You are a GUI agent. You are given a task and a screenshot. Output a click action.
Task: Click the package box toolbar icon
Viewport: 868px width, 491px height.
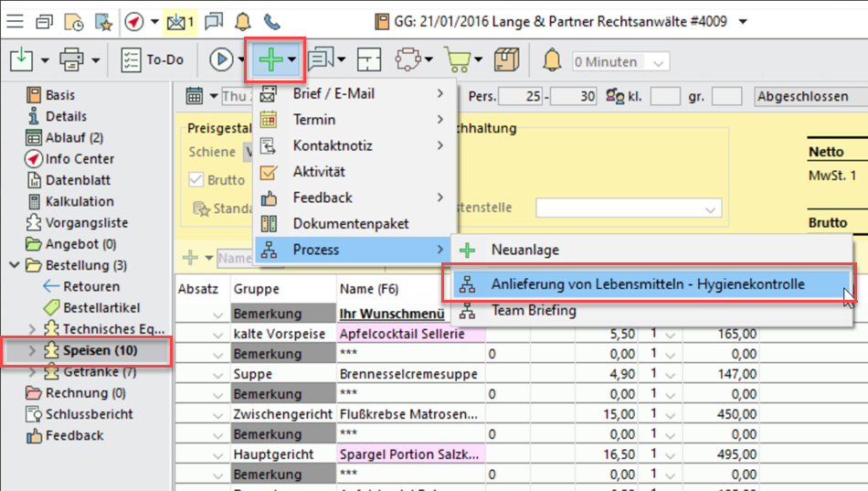pos(506,60)
